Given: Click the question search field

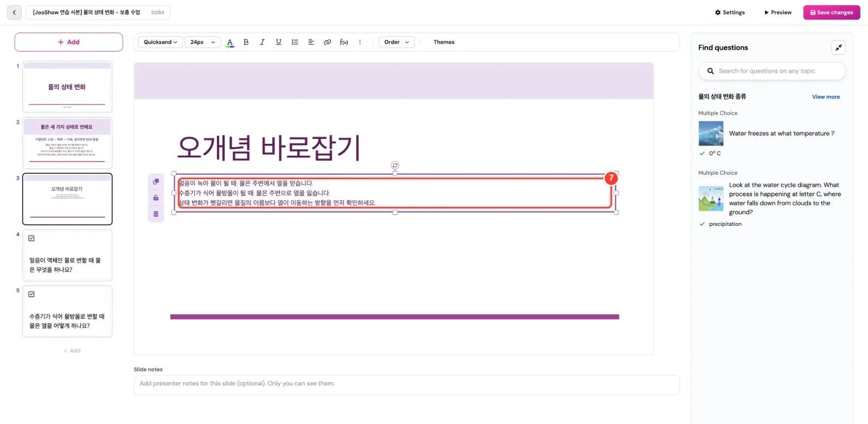Looking at the screenshot, I should (x=771, y=71).
